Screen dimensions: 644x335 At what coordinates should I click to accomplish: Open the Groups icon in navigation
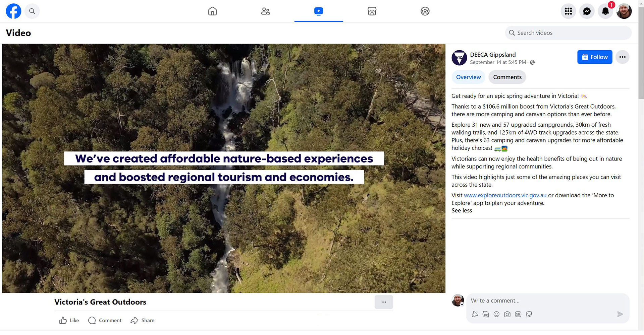pos(425,11)
